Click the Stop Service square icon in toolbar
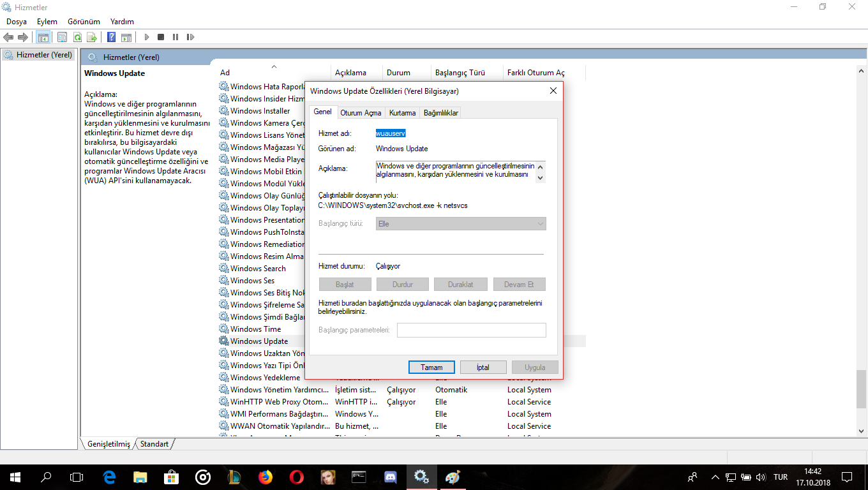The height and width of the screenshot is (490, 868). pyautogui.click(x=161, y=37)
